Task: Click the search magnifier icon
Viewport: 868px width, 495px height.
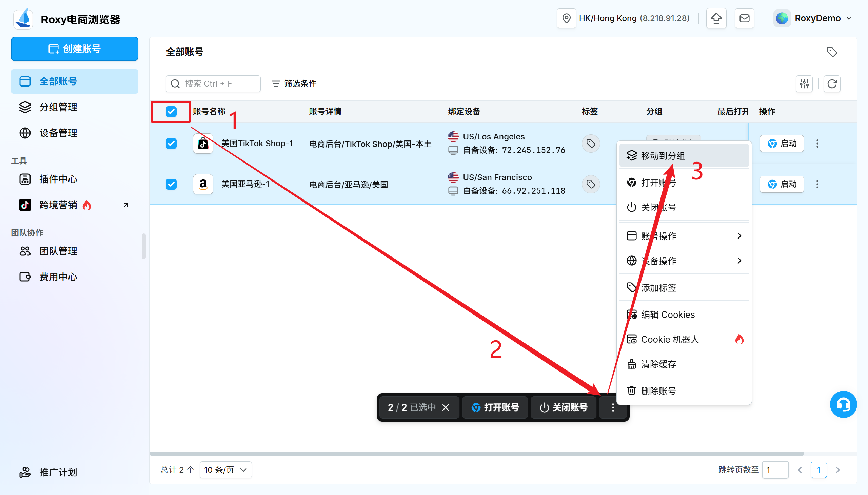Action: [175, 84]
